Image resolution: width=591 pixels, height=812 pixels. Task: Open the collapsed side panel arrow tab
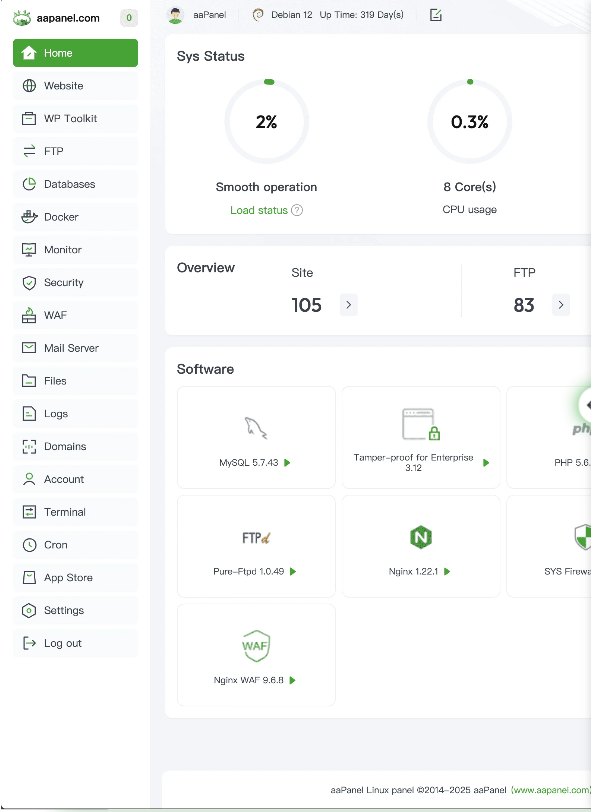point(585,405)
